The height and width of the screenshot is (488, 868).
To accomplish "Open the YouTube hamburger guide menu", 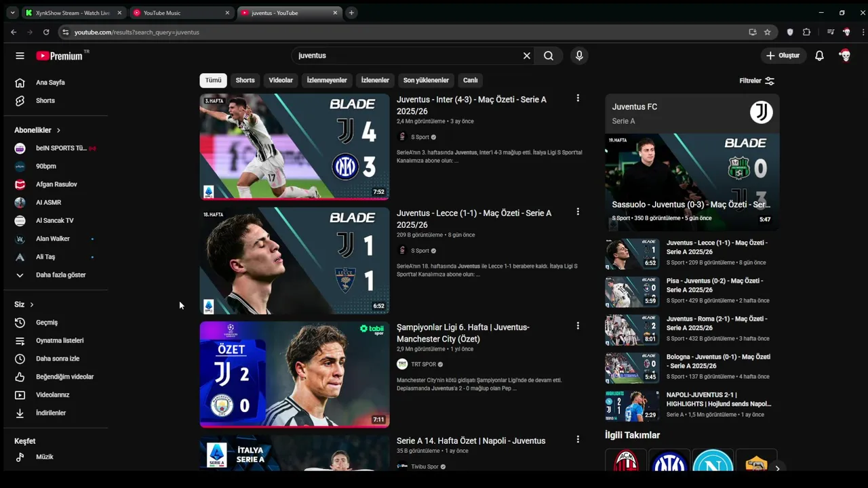I will [x=20, y=56].
